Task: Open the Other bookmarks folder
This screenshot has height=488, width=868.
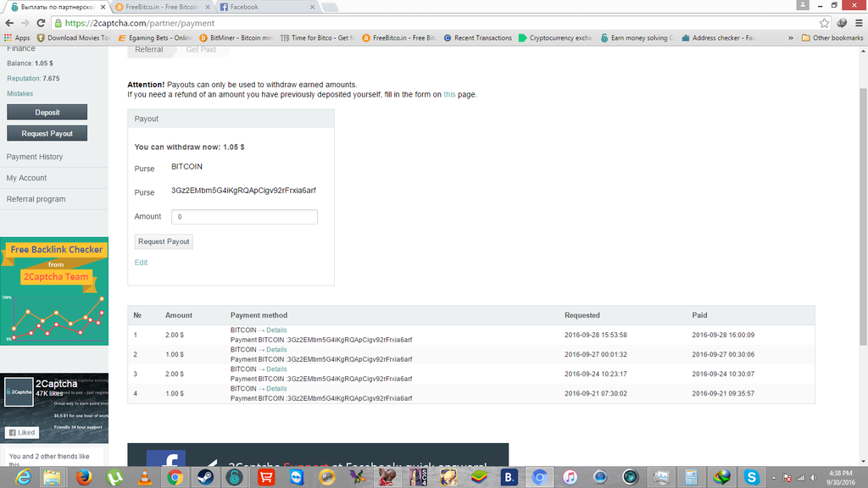Action: click(832, 38)
